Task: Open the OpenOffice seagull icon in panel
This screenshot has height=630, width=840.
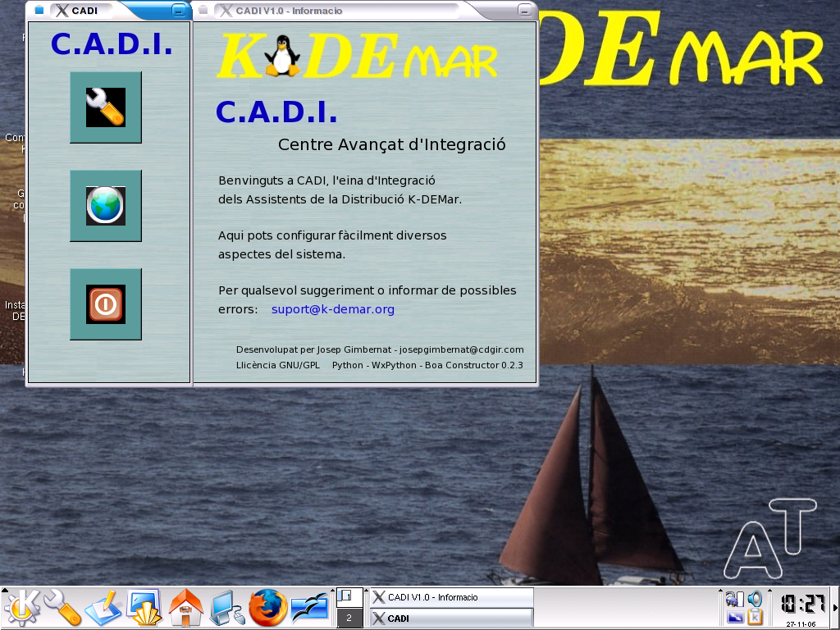Action: click(x=310, y=608)
